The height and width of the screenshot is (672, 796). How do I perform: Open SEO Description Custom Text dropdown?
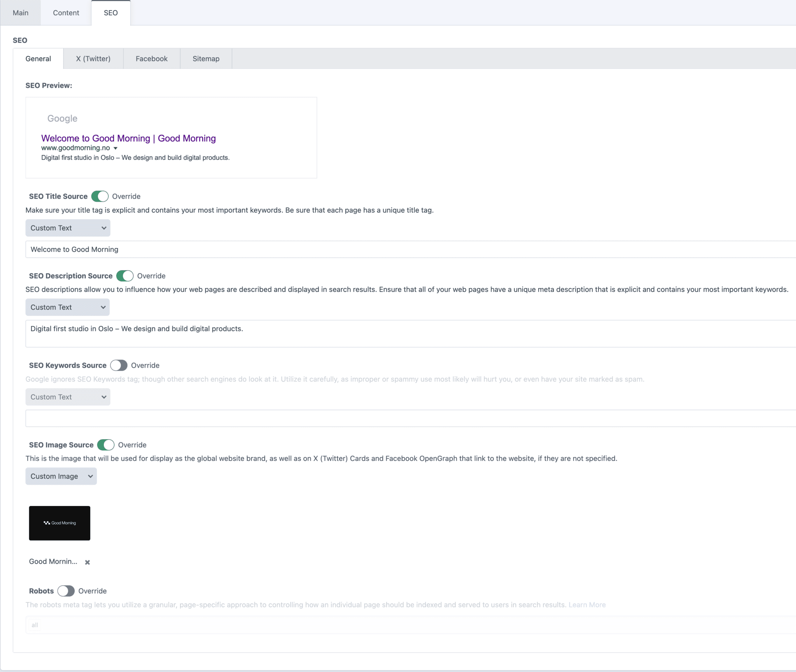point(68,307)
